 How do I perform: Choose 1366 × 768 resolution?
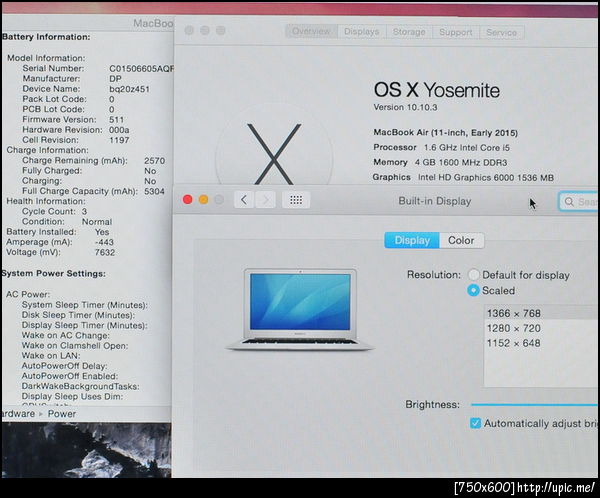point(541,313)
